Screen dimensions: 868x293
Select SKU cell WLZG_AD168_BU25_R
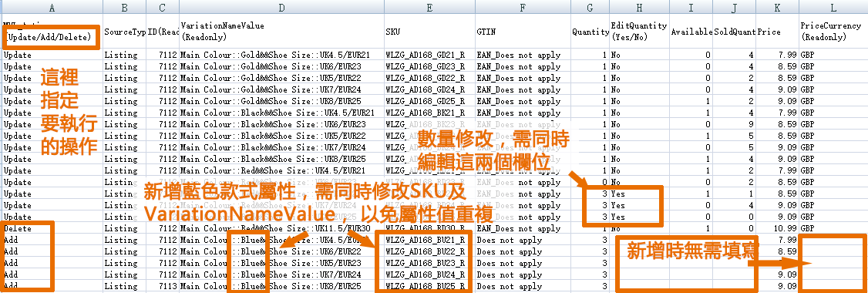pos(429,286)
